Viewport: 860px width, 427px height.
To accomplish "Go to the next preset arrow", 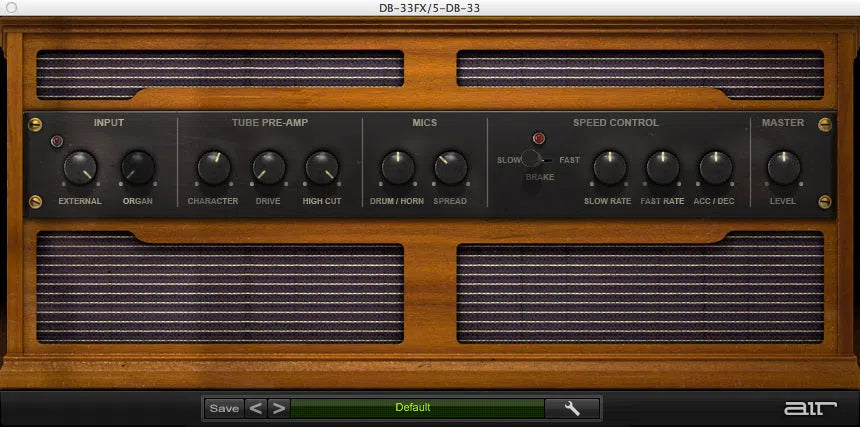I will [279, 408].
